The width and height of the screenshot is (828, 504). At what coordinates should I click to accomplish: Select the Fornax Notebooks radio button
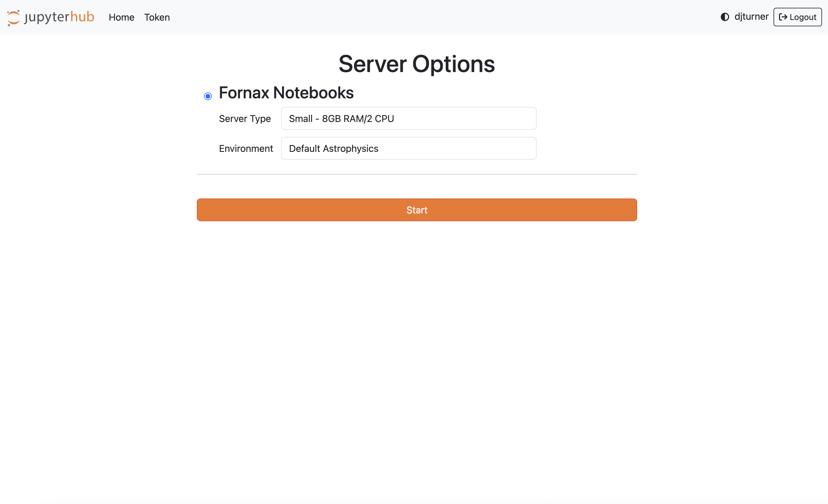208,96
